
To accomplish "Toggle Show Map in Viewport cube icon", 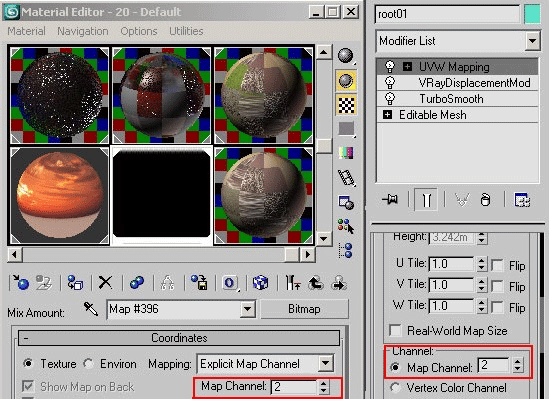I will (x=260, y=282).
